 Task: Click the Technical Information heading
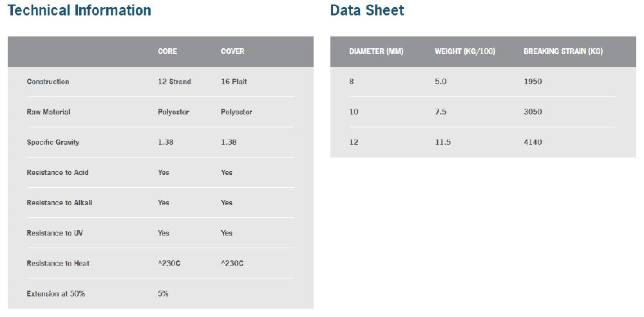[79, 10]
